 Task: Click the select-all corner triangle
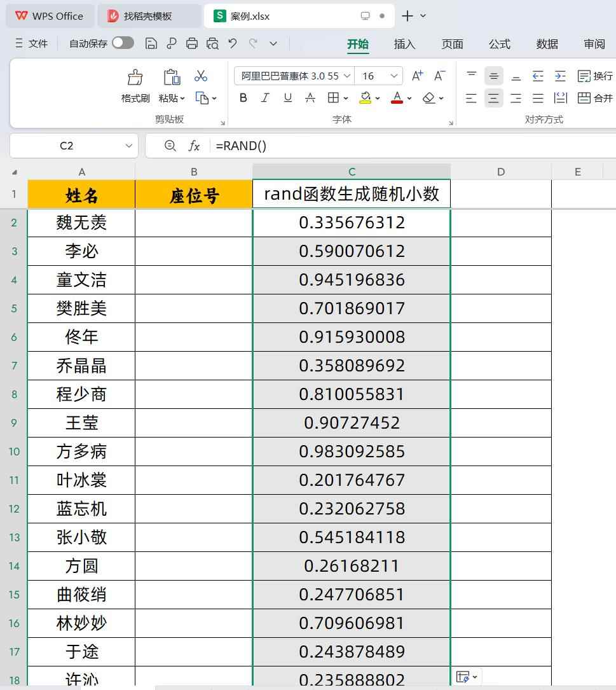(15, 172)
